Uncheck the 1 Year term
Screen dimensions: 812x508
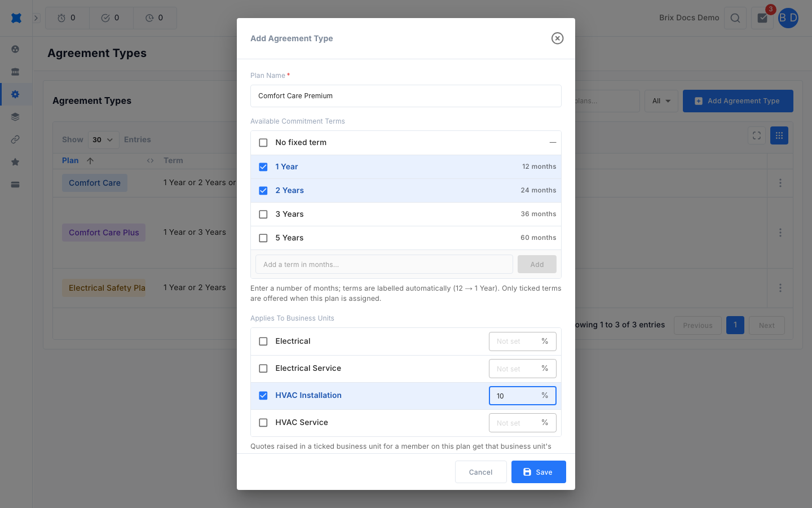coord(263,167)
